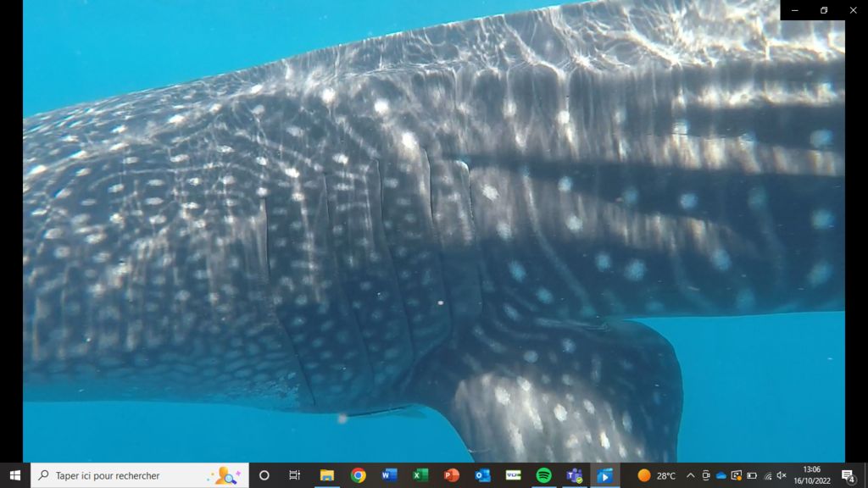Open File Explorer from the taskbar

tap(327, 475)
